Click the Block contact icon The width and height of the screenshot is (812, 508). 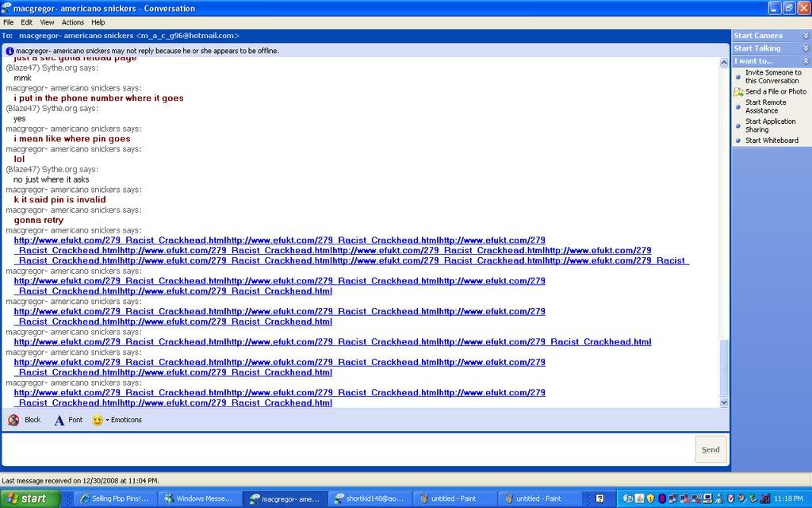[13, 420]
